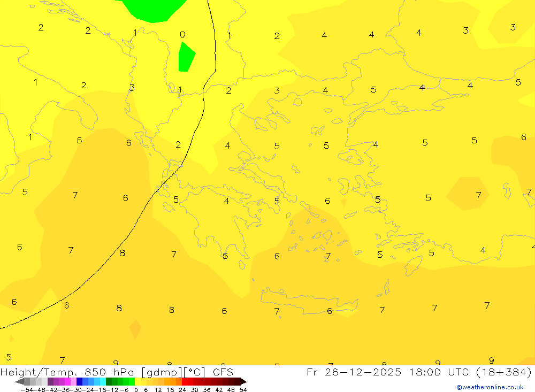The width and height of the screenshot is (535, 392).
Task: Click the '0' temperature value on the map
Action: pyautogui.click(x=182, y=34)
